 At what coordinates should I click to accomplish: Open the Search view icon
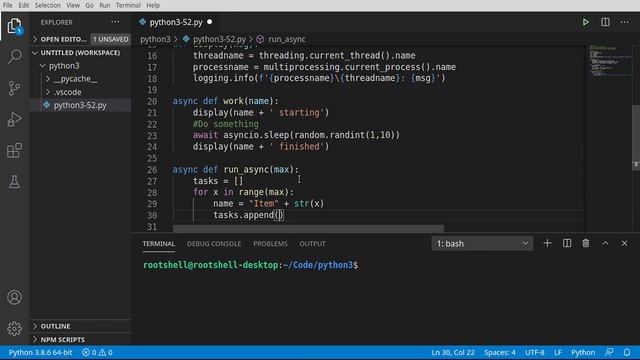pos(14,56)
